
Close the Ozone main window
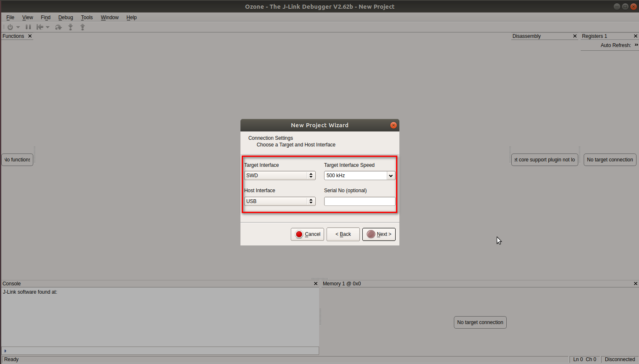pyautogui.click(x=634, y=6)
